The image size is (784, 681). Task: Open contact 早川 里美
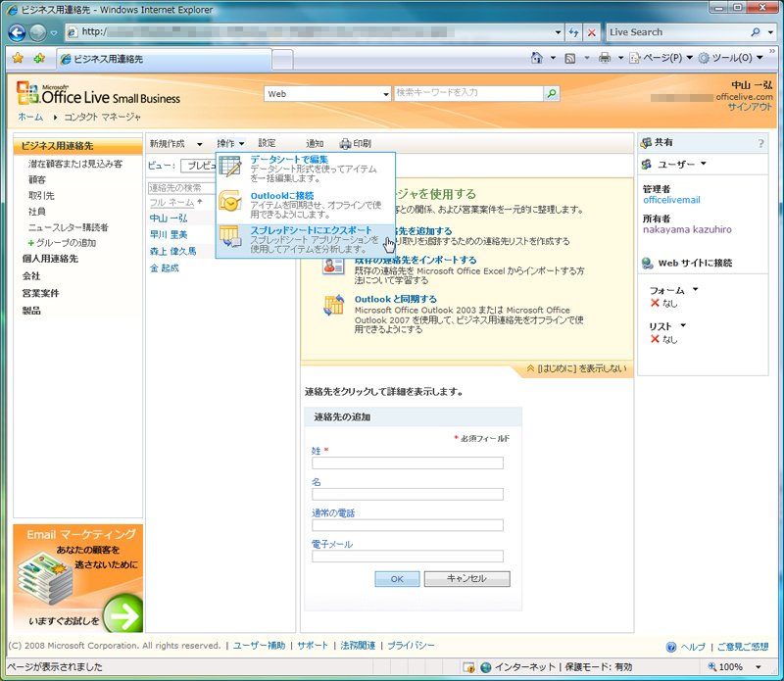[x=169, y=234]
